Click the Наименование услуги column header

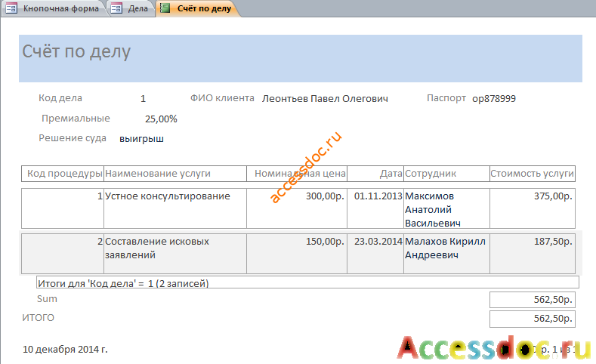[x=175, y=174]
